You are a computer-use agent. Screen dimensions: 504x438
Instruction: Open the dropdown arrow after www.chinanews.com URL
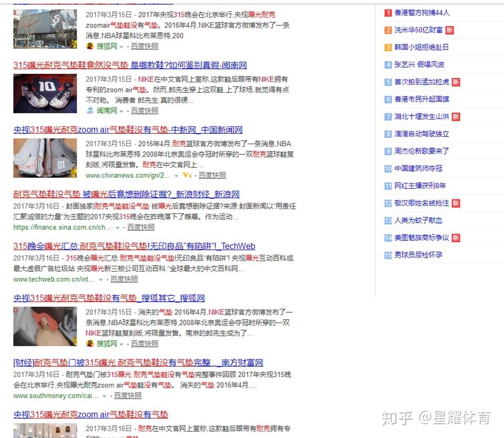176,176
